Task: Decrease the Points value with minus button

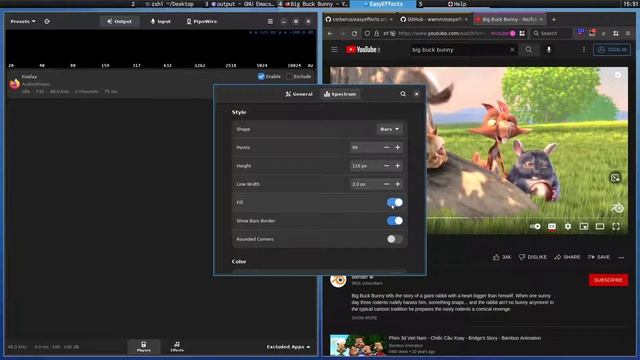Action: click(x=387, y=147)
